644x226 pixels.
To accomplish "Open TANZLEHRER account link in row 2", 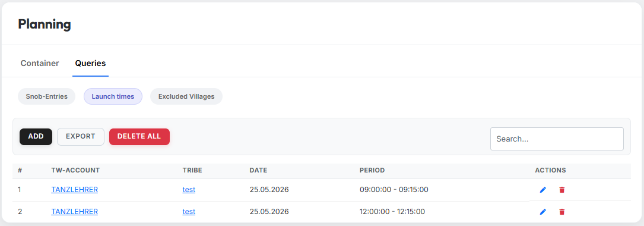I will (x=74, y=212).
